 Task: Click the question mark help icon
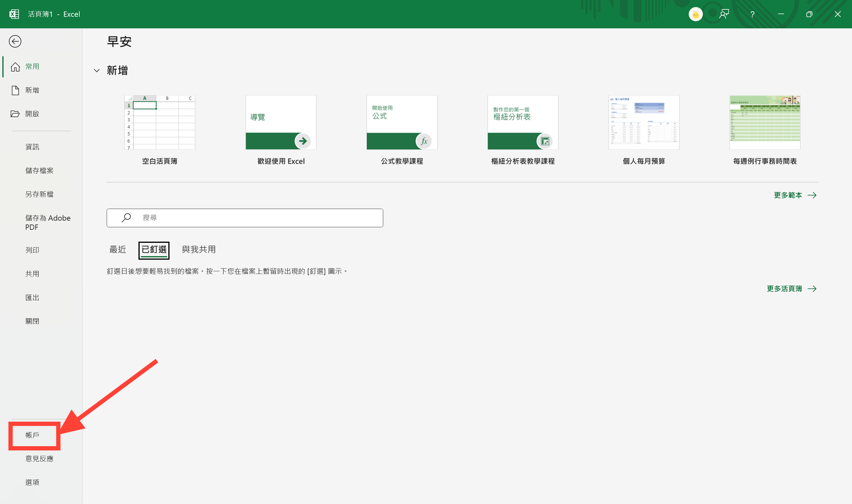752,14
